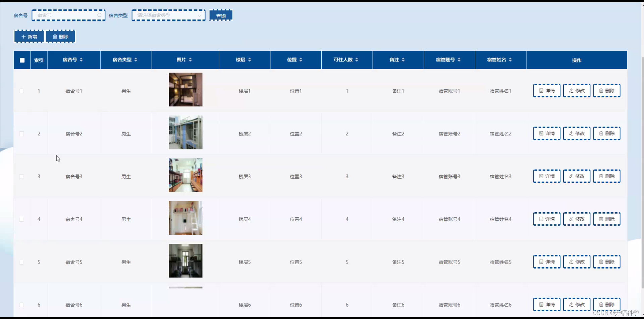Image resolution: width=644 pixels, height=319 pixels.
Task: Click the dorm photo thumbnail of 宿舍号3
Action: [x=185, y=175]
